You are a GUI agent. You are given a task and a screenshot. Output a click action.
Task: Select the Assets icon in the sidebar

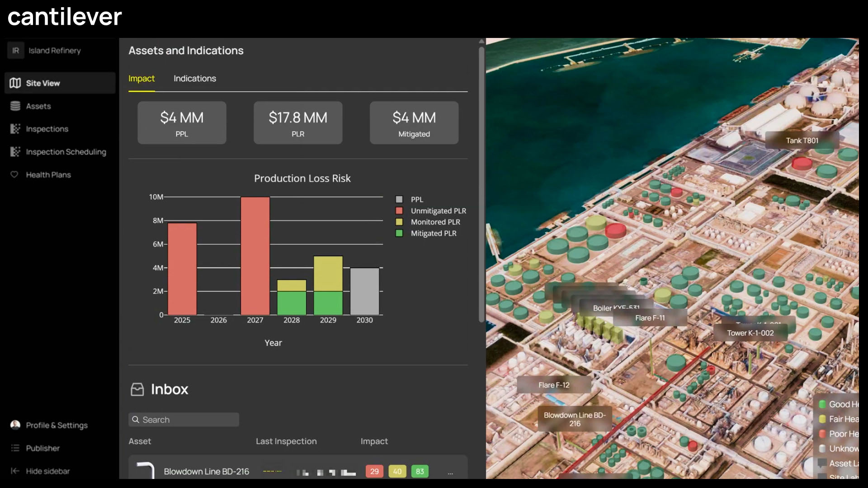[x=38, y=106]
